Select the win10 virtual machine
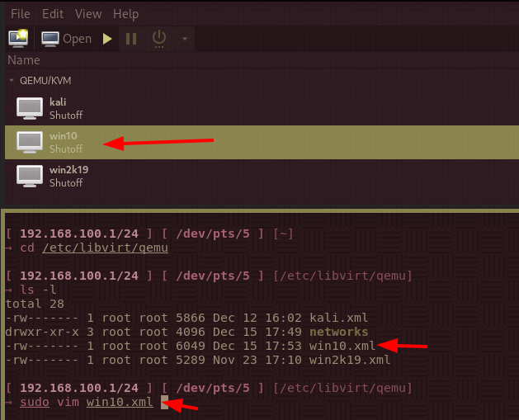 [262, 142]
